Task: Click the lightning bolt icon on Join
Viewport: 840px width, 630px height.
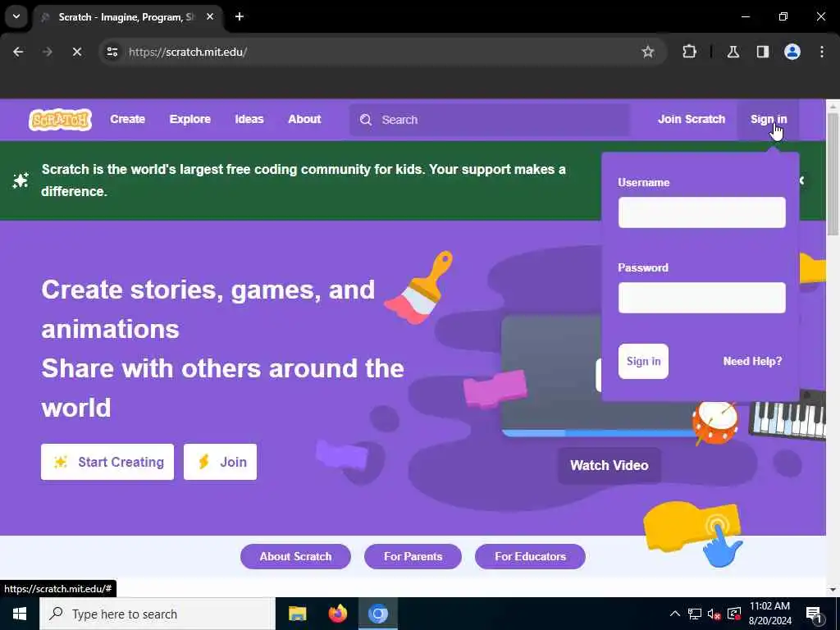Action: [203, 462]
